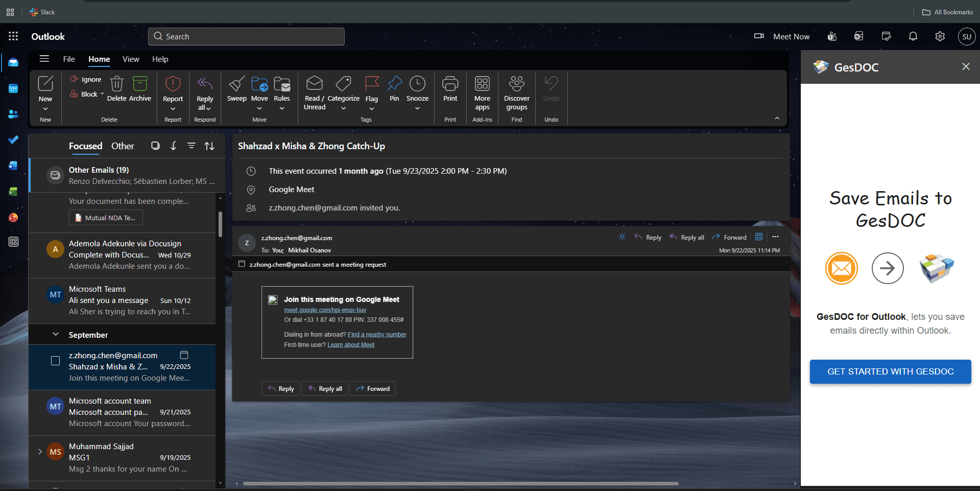The height and width of the screenshot is (491, 980).
Task: Open Word app in the sidebar
Action: [x=13, y=166]
